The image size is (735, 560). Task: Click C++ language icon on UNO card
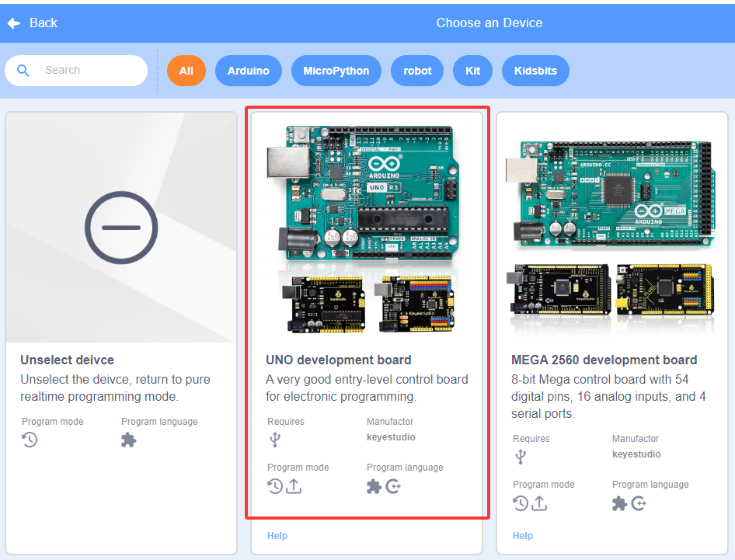[393, 486]
